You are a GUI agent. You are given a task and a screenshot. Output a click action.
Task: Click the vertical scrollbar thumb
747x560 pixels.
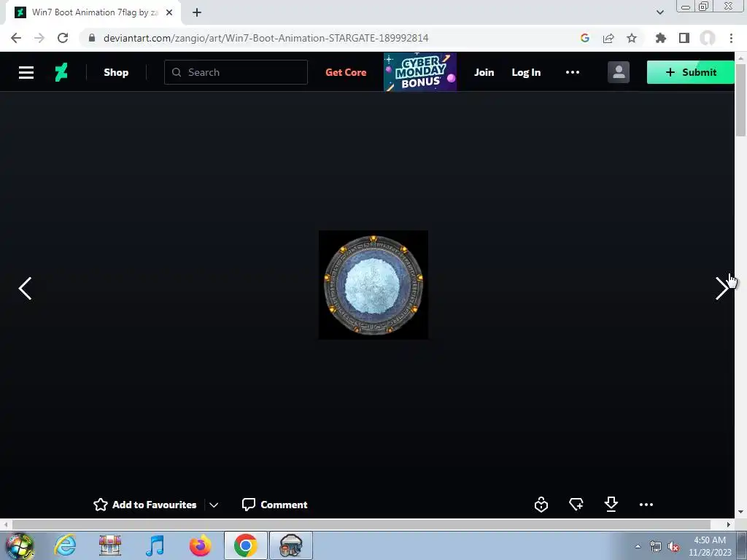pyautogui.click(x=740, y=99)
